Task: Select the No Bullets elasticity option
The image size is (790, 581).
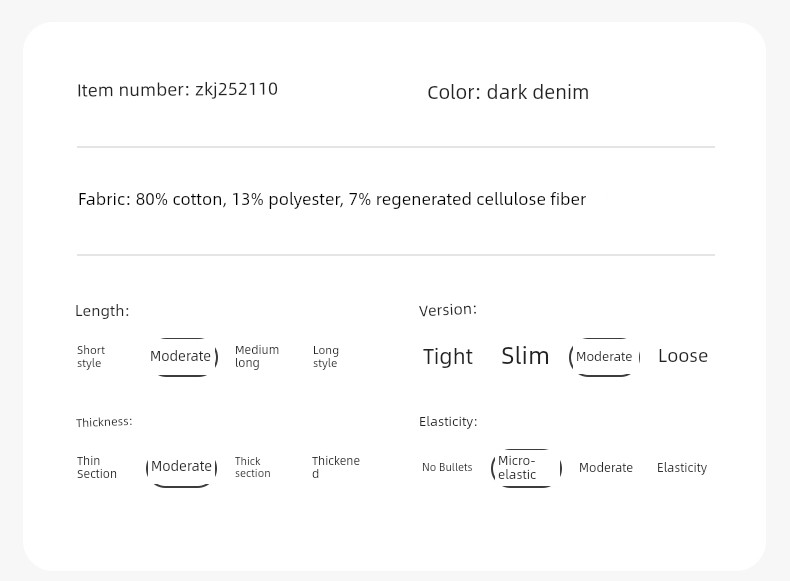Action: click(x=447, y=467)
